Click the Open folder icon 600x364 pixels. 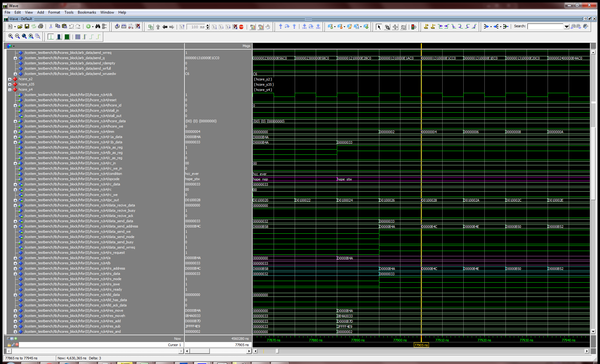coord(20,27)
